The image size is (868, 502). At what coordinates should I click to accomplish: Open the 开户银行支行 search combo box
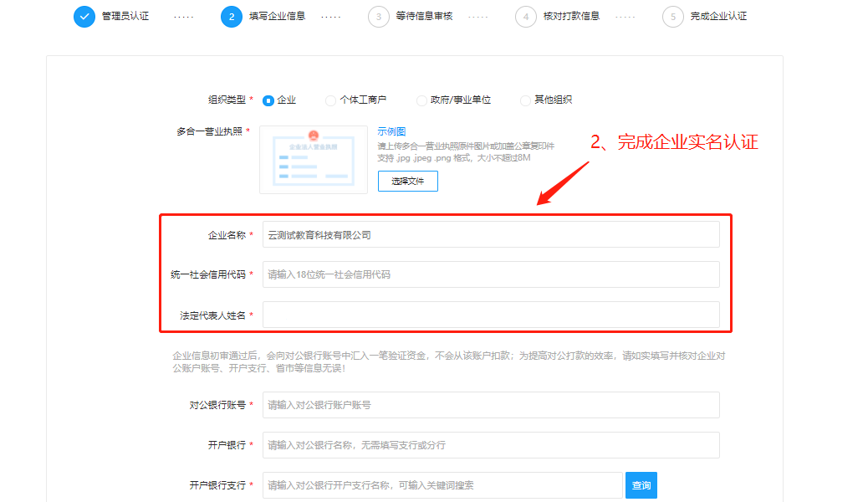point(442,485)
